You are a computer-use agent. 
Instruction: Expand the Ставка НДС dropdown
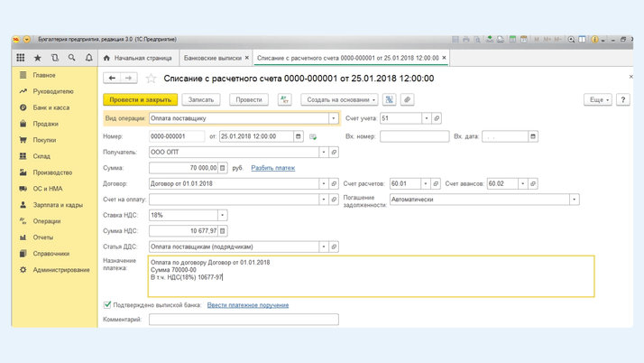[223, 216]
